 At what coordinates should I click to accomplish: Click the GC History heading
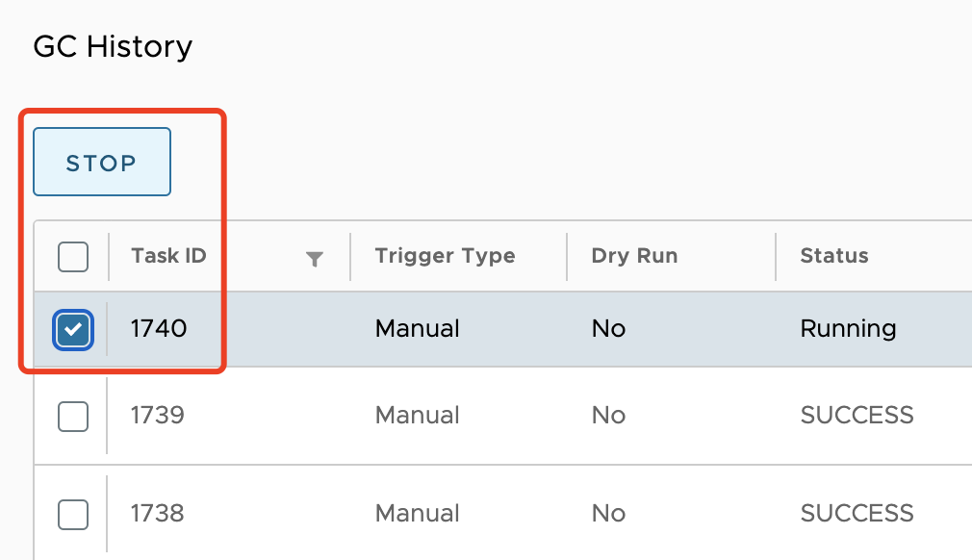click(113, 46)
